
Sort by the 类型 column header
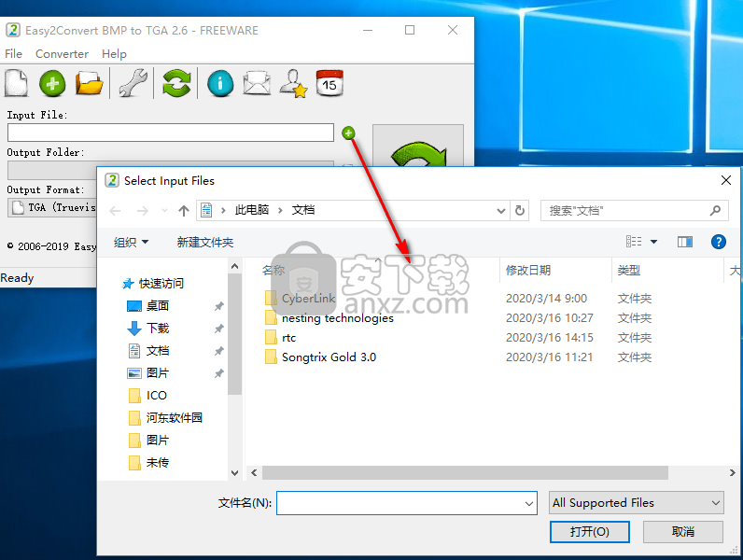pyautogui.click(x=629, y=271)
